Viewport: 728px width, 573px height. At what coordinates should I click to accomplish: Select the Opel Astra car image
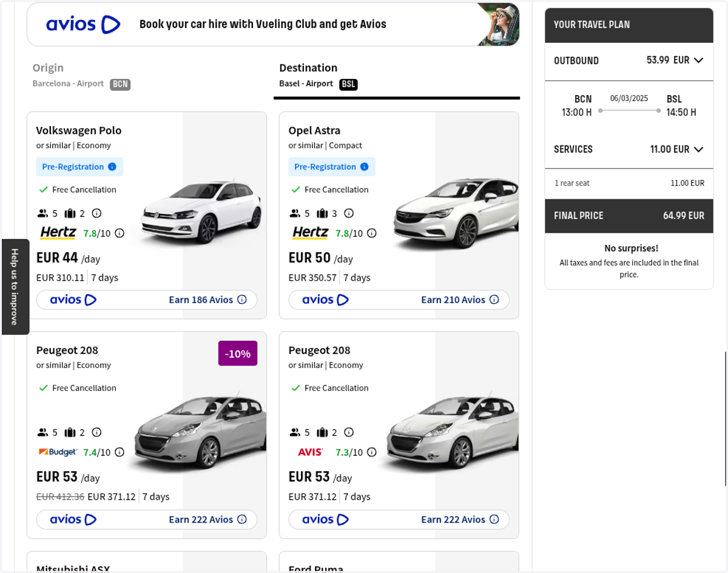(x=456, y=213)
